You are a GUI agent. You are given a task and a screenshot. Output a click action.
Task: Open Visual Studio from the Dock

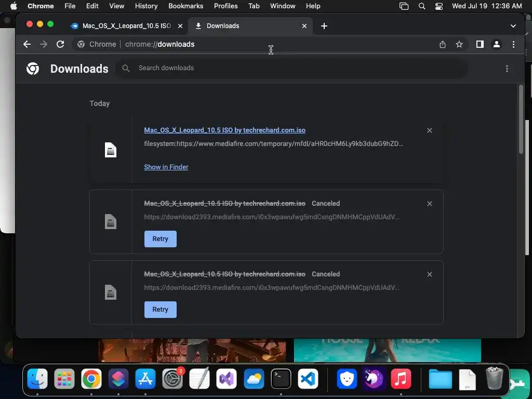(227, 379)
